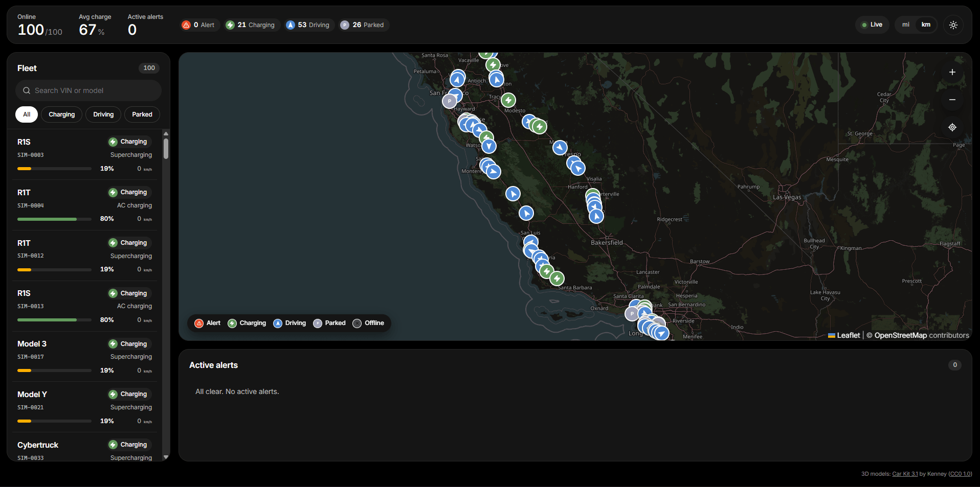
Task: Click the Avg charge 67% stat
Action: coord(95,25)
